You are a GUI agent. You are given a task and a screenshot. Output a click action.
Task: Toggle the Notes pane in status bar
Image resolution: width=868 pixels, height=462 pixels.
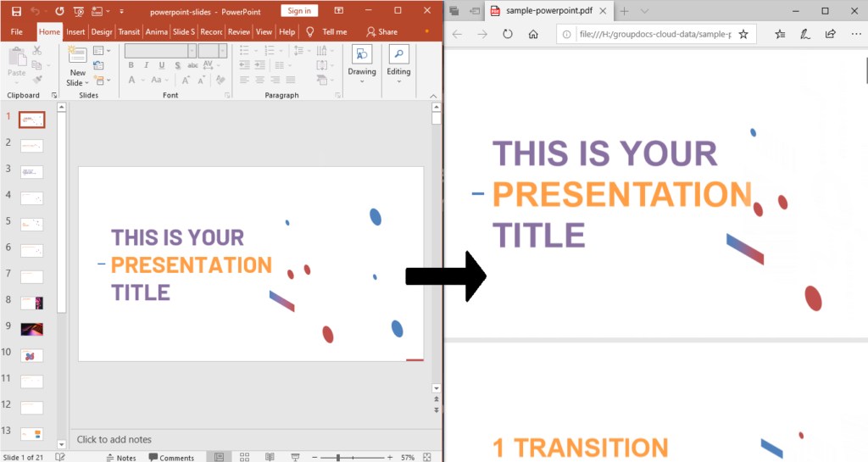(120, 457)
